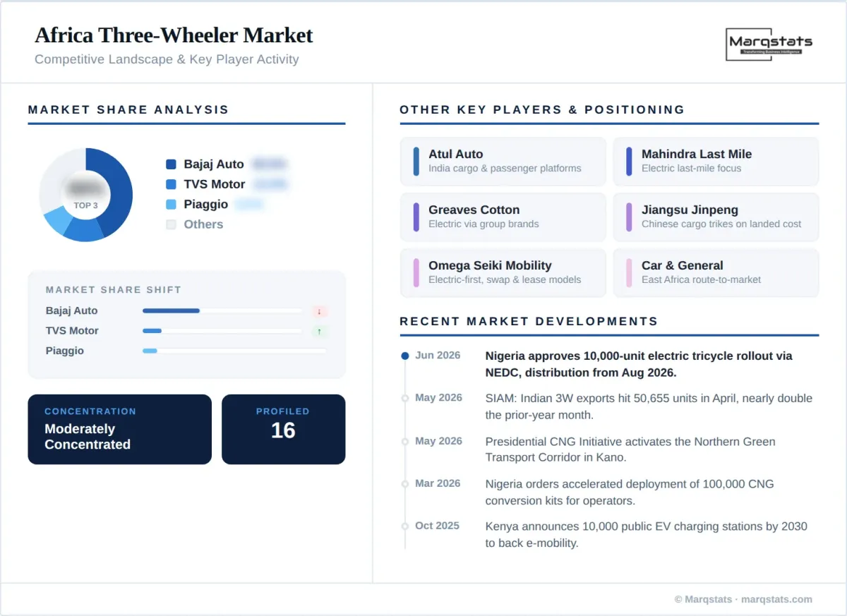Screen dimensions: 847x616
Task: Open the Mahindra Last Mile card
Action: pyautogui.click(x=716, y=162)
